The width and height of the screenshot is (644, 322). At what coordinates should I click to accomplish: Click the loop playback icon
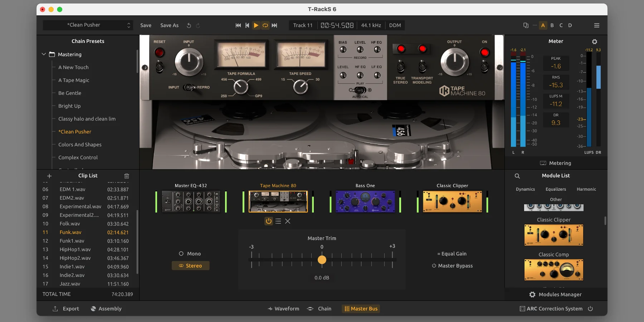pos(265,25)
